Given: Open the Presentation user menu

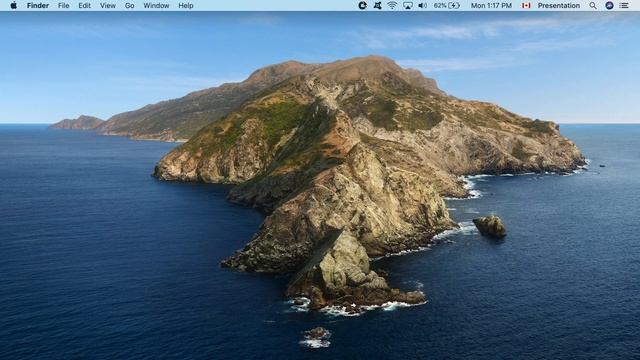Looking at the screenshot, I should (x=558, y=5).
